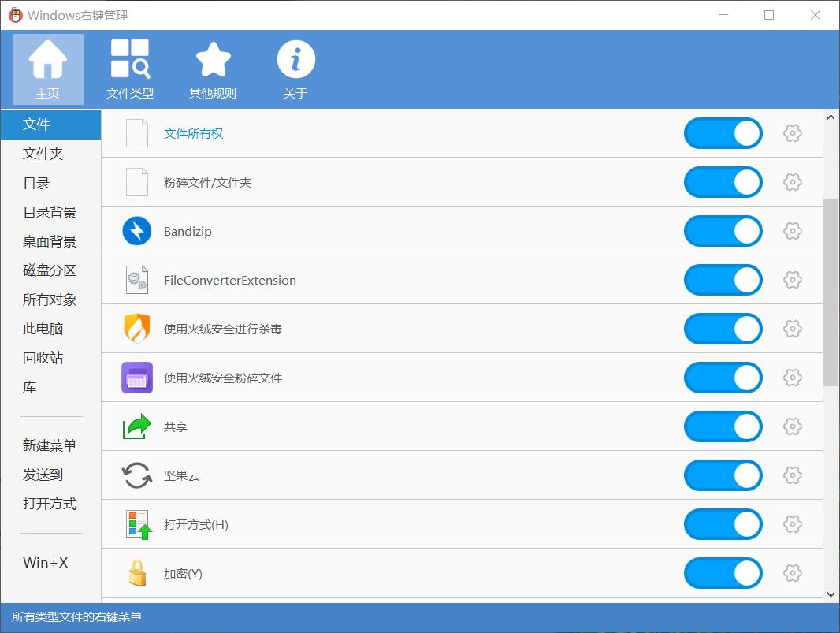Disable the 坚果云 switch
The width and height of the screenshot is (840, 633).
pos(723,475)
